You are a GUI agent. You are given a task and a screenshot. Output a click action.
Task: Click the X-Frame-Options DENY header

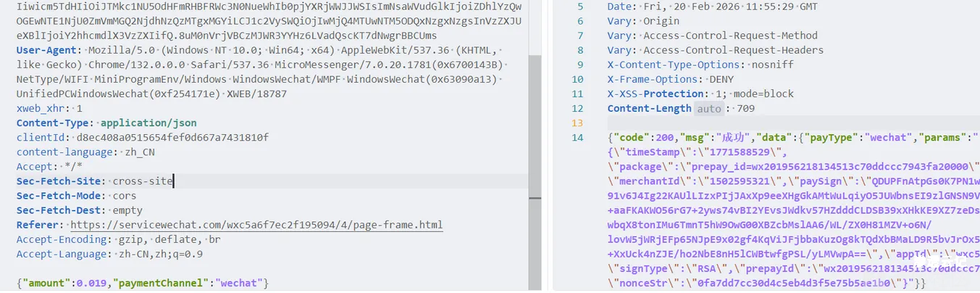tap(670, 79)
